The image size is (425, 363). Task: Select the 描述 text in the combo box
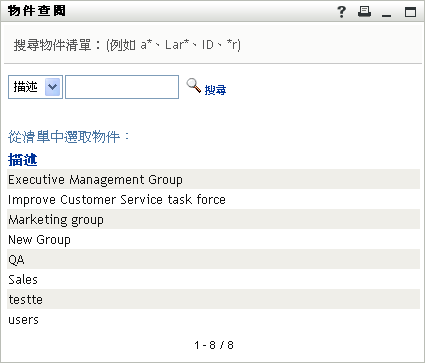25,87
